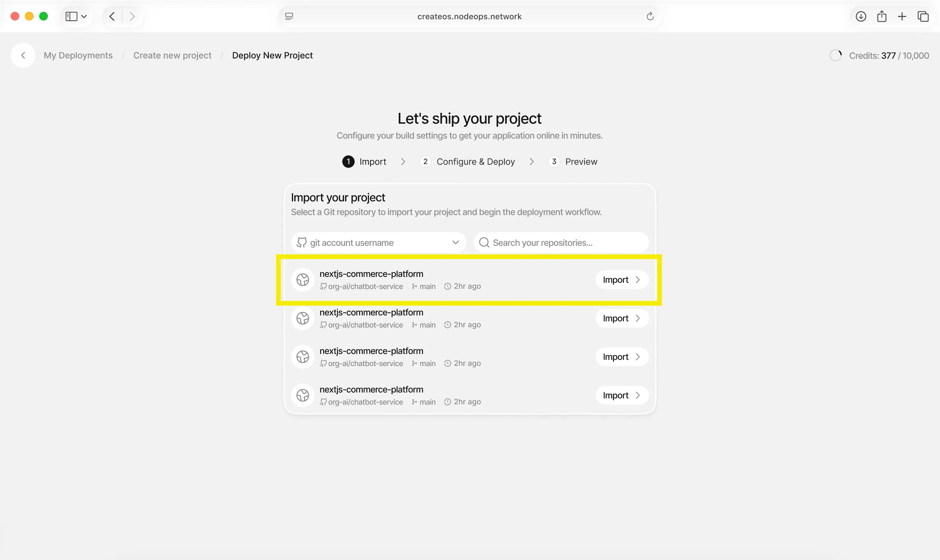Click the page settings icon in the address bar
Image resolution: width=940 pixels, height=560 pixels.
coord(289,16)
